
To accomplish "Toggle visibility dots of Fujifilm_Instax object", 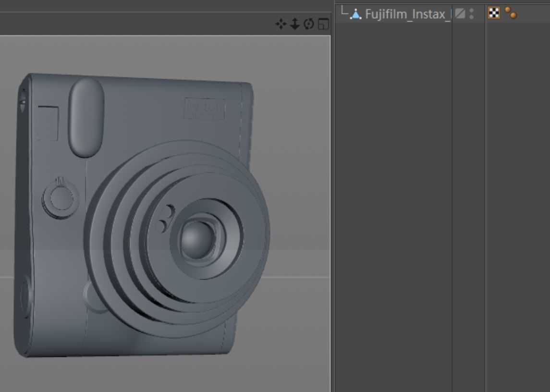I will 471,13.
